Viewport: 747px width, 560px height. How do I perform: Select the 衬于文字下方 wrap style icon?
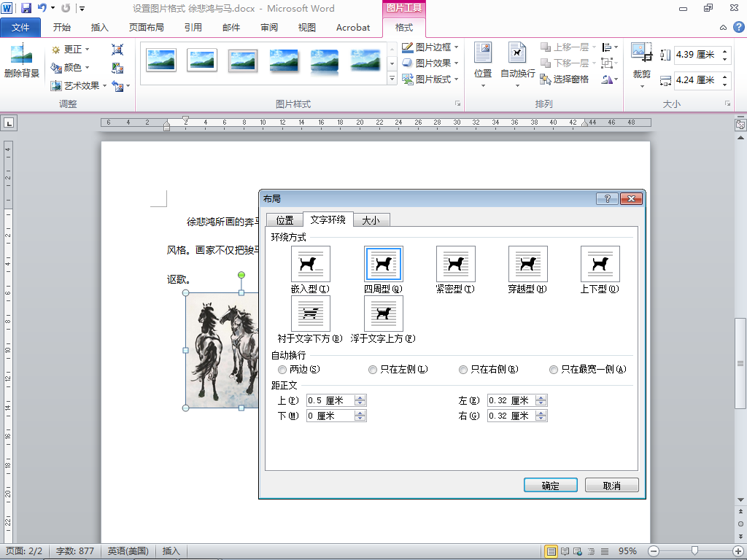pyautogui.click(x=311, y=314)
